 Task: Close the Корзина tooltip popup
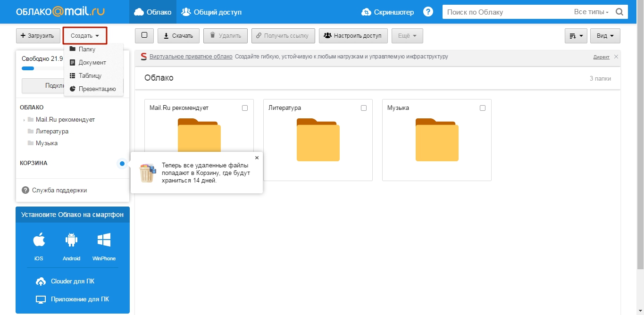pos(257,158)
